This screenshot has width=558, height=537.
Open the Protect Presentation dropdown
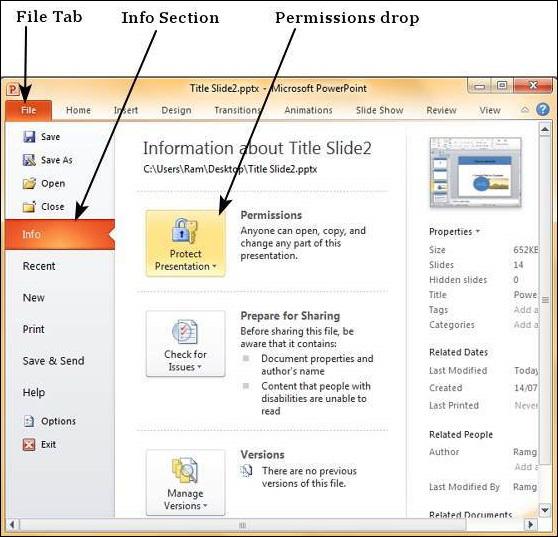click(x=185, y=243)
